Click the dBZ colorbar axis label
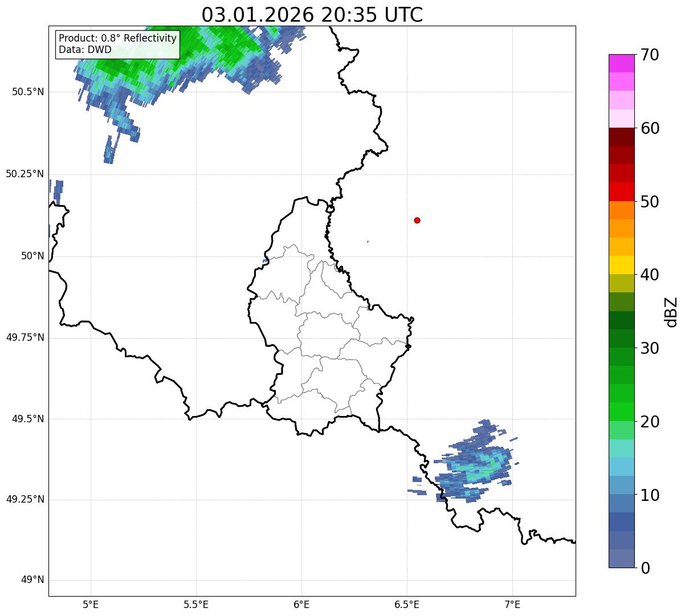This screenshot has height=616, width=685. click(x=672, y=312)
